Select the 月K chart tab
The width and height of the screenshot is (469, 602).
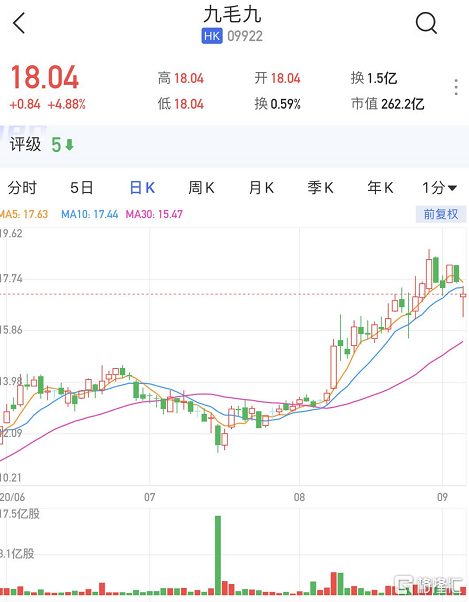pyautogui.click(x=261, y=188)
